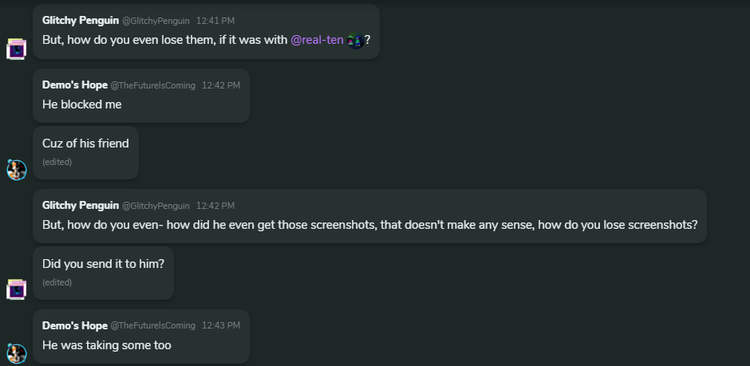The height and width of the screenshot is (366, 750).
Task: Open the @real-ten mention link
Action: point(317,40)
